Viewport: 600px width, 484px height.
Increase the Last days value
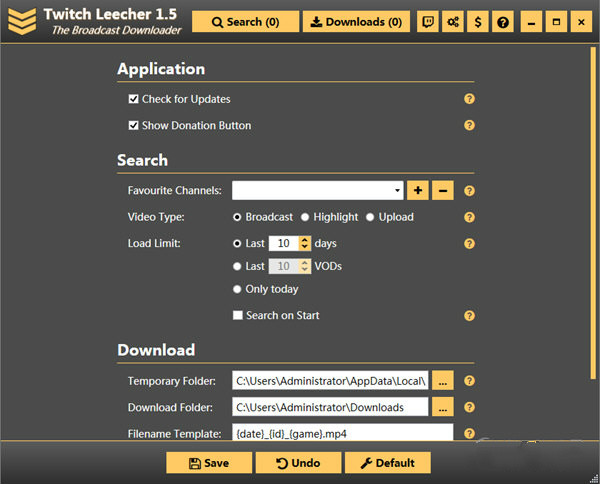pyautogui.click(x=305, y=240)
